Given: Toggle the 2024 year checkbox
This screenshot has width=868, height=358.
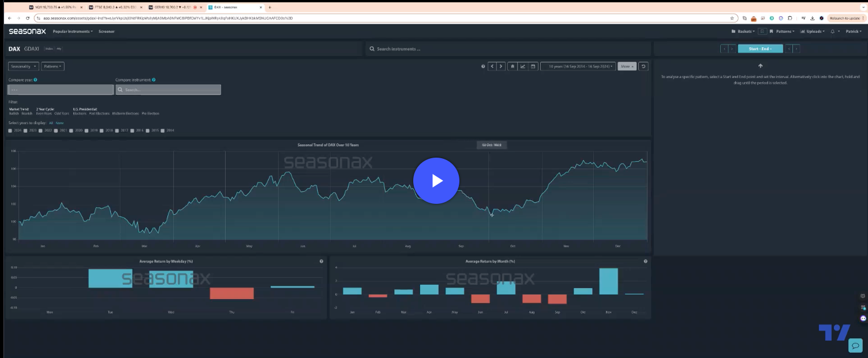Looking at the screenshot, I should click(x=10, y=130).
